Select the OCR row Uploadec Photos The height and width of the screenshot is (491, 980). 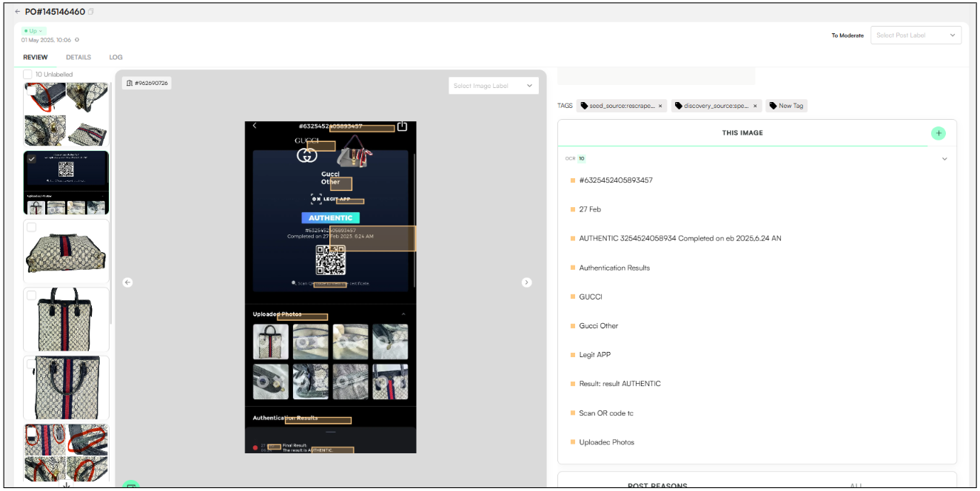pyautogui.click(x=607, y=442)
